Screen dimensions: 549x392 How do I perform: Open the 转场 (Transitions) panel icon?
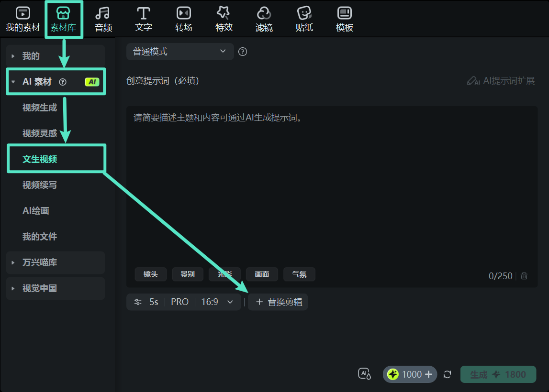(x=183, y=18)
